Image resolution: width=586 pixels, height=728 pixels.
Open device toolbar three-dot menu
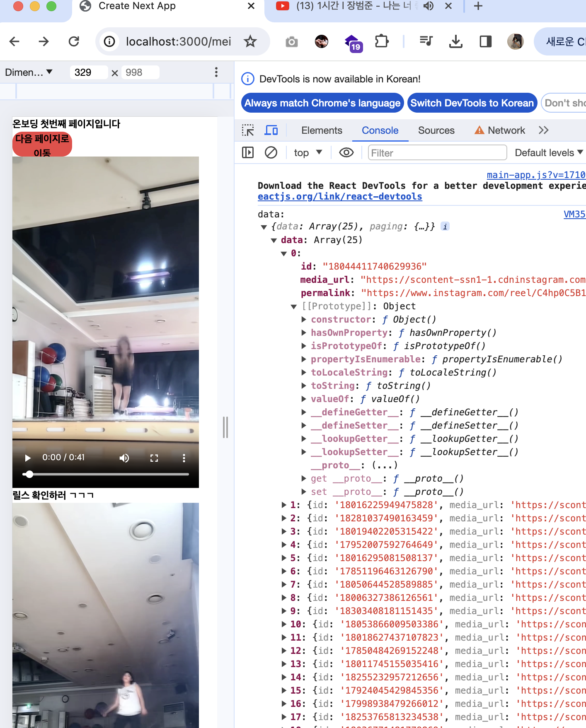tap(216, 72)
